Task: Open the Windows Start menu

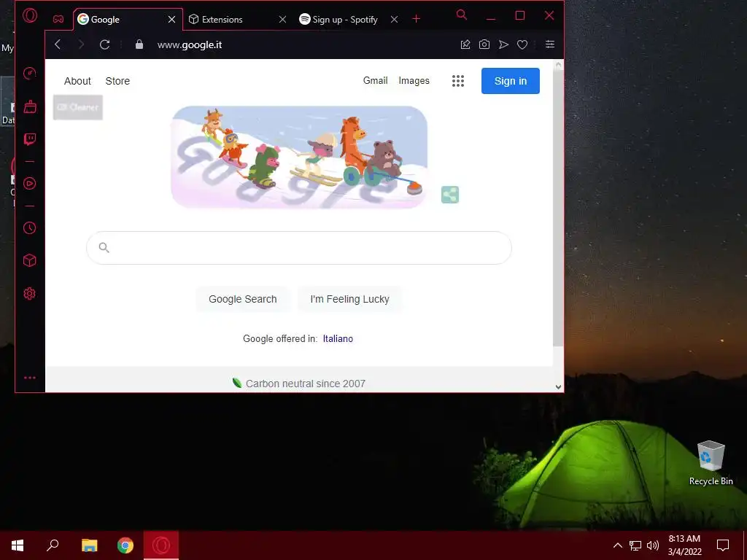Action: click(x=18, y=545)
